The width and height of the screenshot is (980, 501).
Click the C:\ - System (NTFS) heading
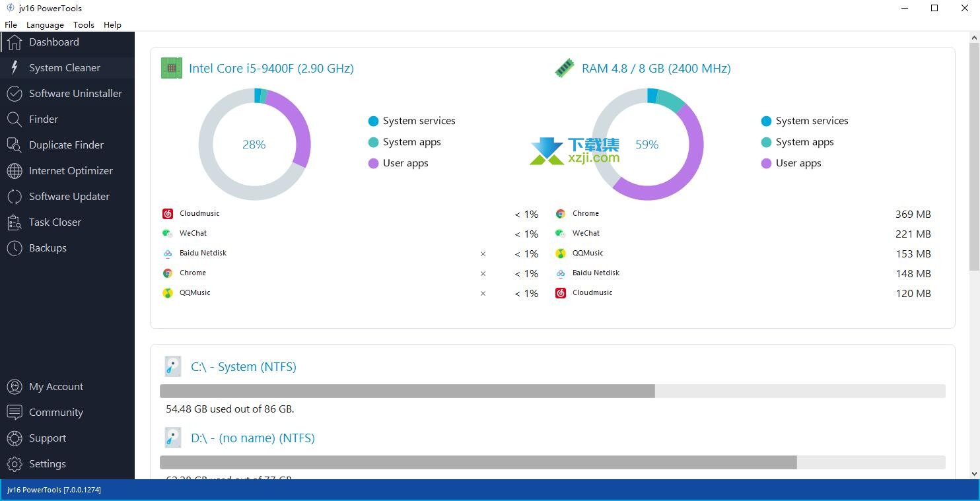coord(244,367)
